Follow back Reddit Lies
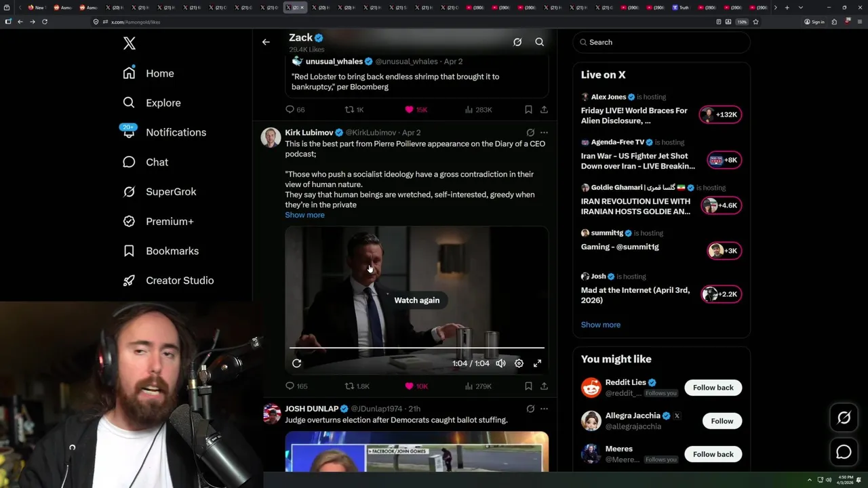The height and width of the screenshot is (488, 868). coord(713,388)
